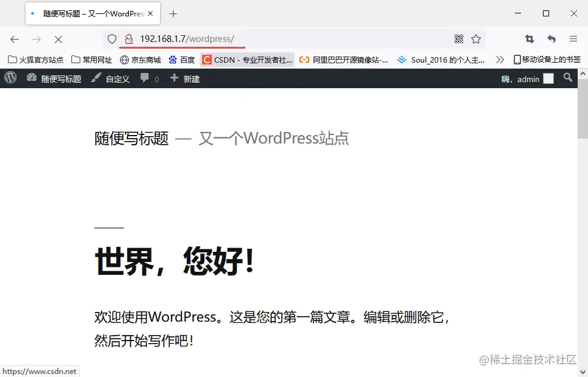Image resolution: width=588 pixels, height=377 pixels.
Task: Visit the 百度 bookmark link
Action: pos(183,60)
